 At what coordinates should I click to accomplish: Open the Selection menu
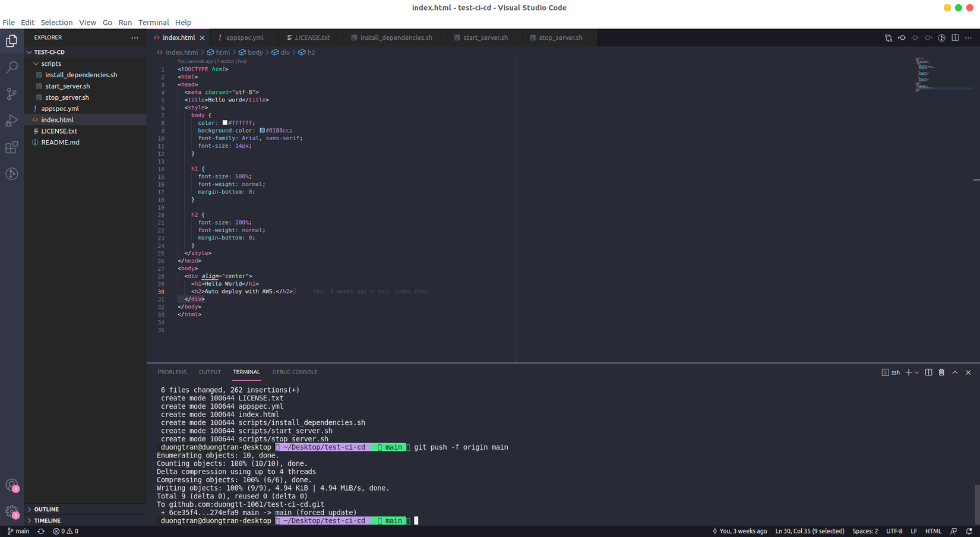click(56, 23)
